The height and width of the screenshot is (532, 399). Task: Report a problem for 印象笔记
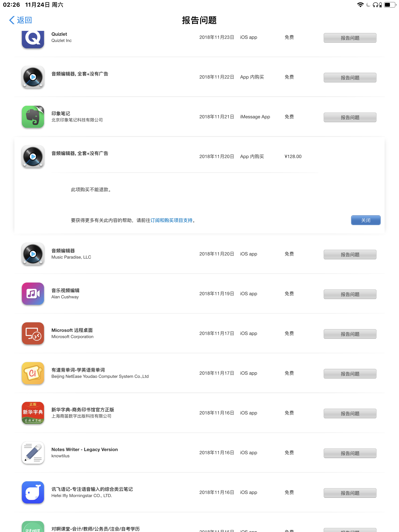click(x=350, y=117)
